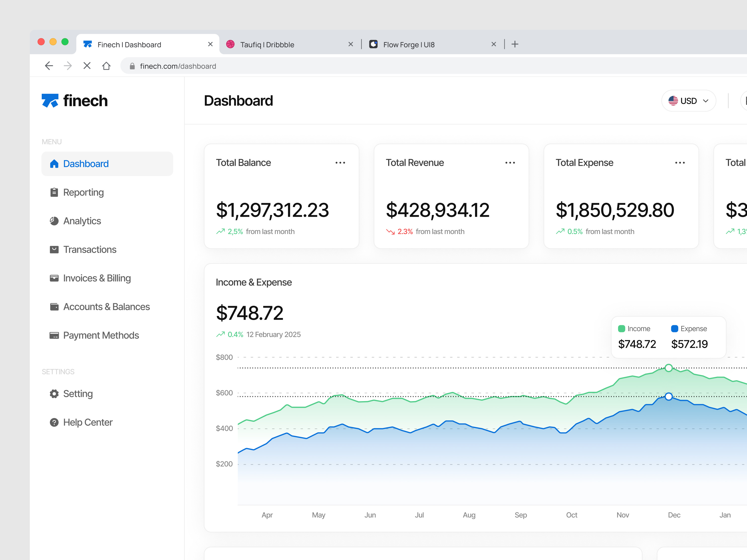Click the Transactions envelope icon
The height and width of the screenshot is (560, 747).
coord(54,249)
